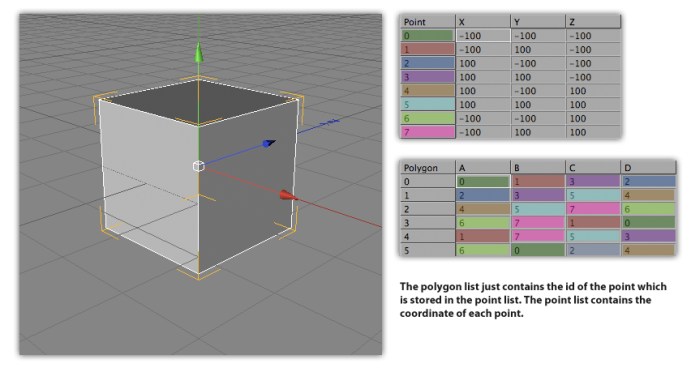Click the highlighted X value of point 0
This screenshot has width=700, height=372.
coord(483,36)
